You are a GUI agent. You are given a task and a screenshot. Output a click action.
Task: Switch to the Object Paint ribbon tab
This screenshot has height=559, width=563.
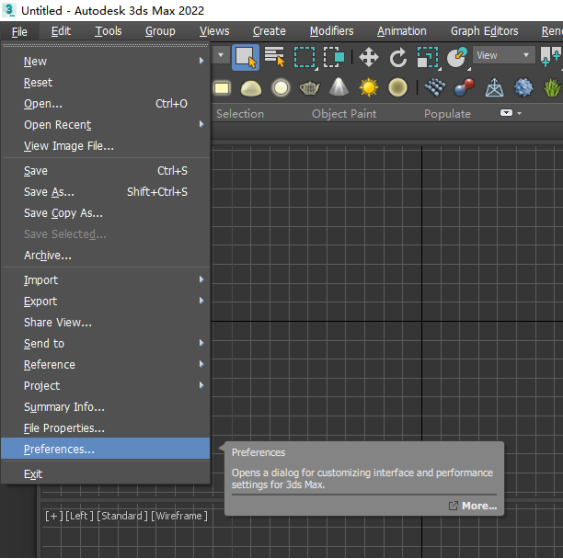coord(344,114)
